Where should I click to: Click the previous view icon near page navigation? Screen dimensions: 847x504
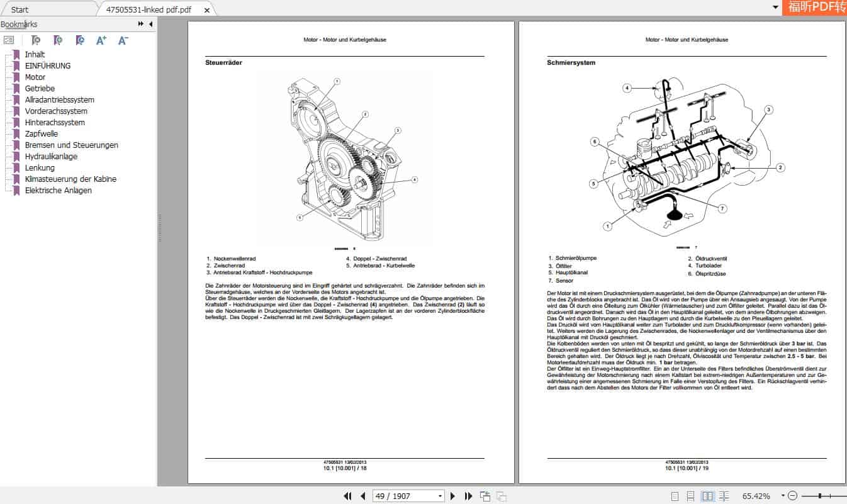click(485, 496)
